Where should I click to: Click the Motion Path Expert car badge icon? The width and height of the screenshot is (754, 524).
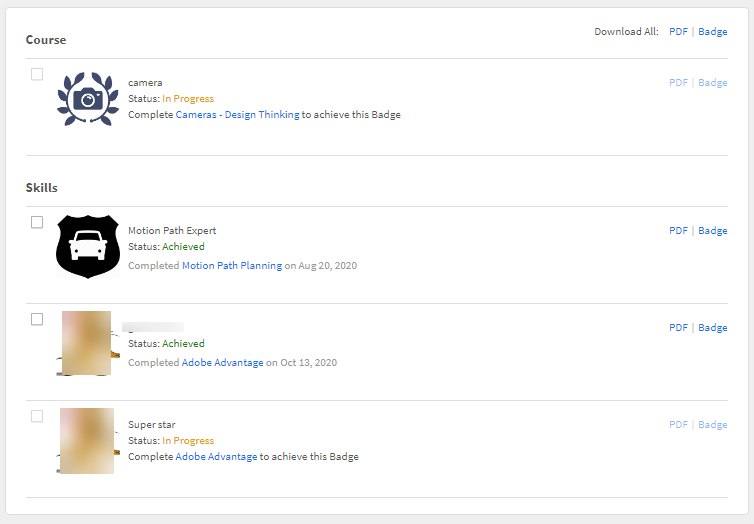click(87, 246)
